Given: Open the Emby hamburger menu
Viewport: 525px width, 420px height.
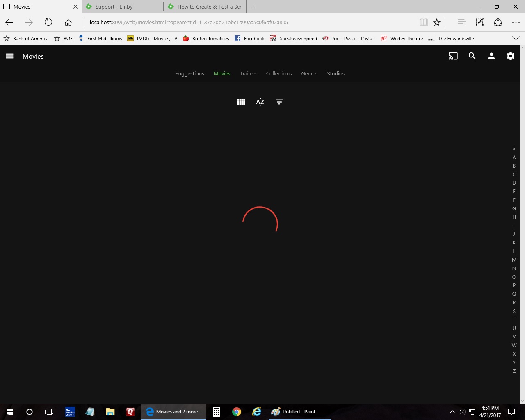Looking at the screenshot, I should (10, 56).
